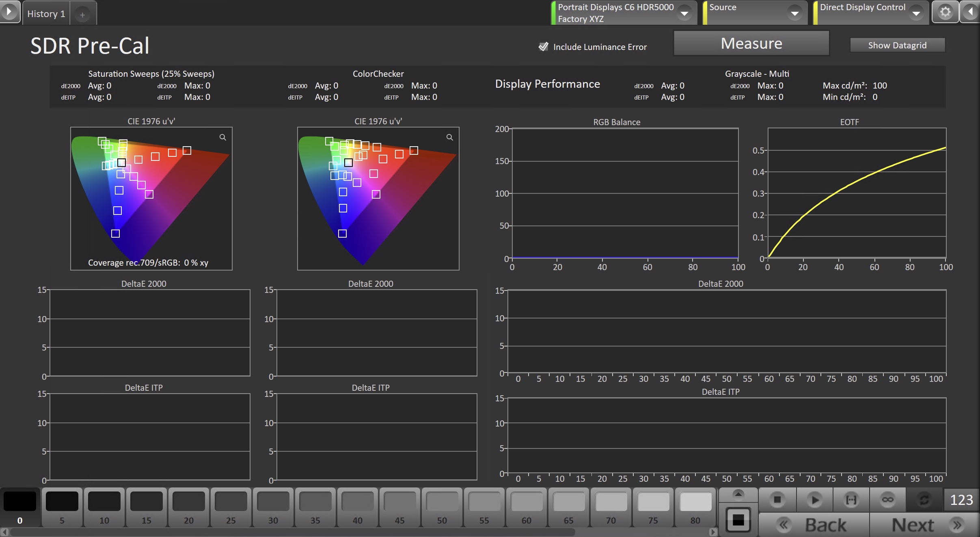
Task: Expand the Direct Display Control dropdown
Action: coord(916,13)
